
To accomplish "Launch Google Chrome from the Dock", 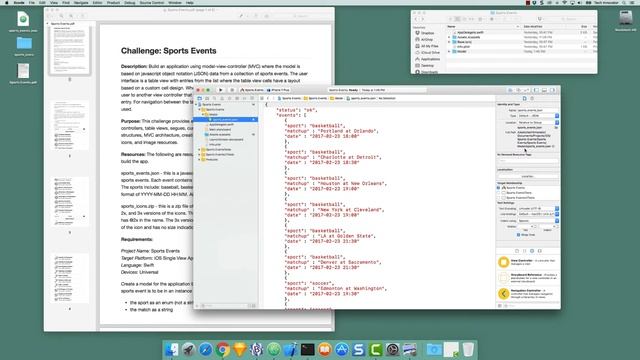I will (x=222, y=349).
